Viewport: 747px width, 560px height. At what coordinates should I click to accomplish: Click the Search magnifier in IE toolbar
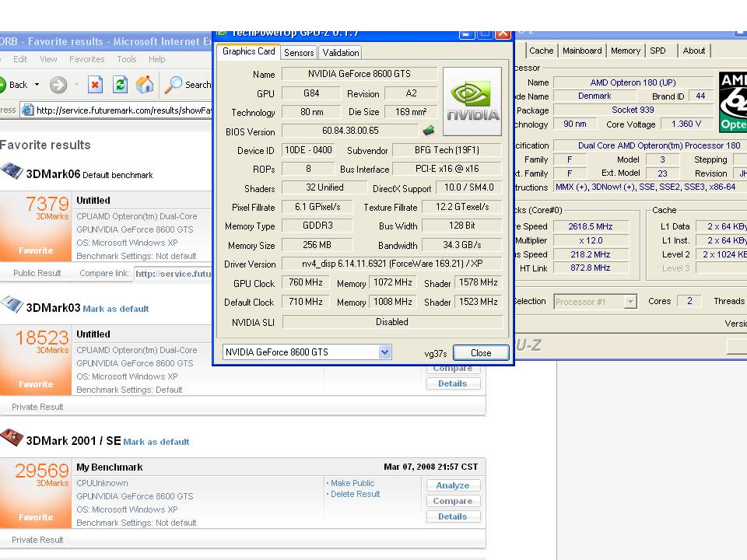173,85
